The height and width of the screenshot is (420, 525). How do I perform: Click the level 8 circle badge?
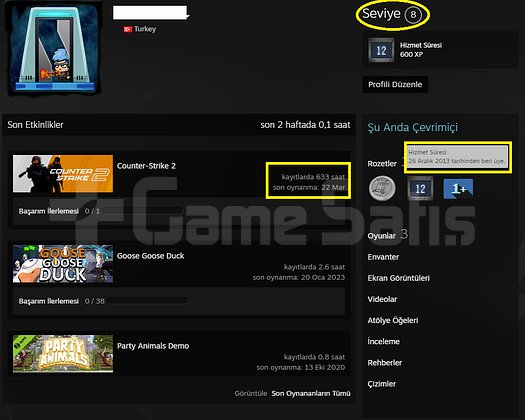tap(413, 15)
